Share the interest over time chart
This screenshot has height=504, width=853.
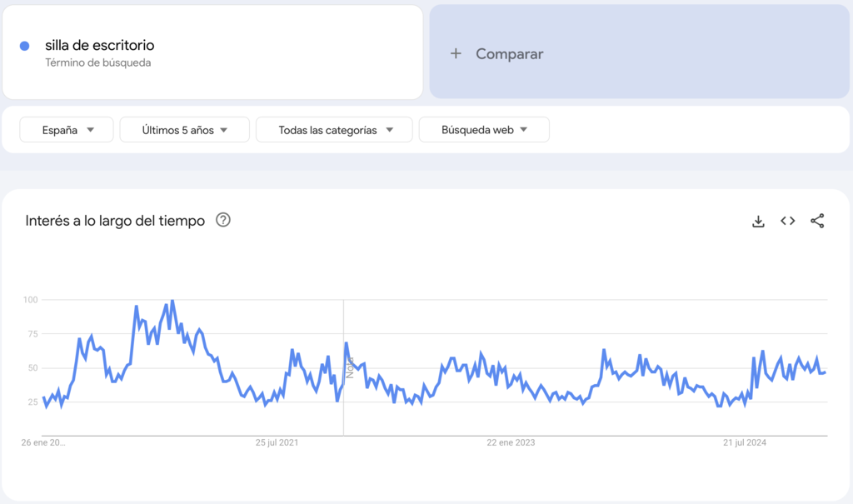point(816,221)
